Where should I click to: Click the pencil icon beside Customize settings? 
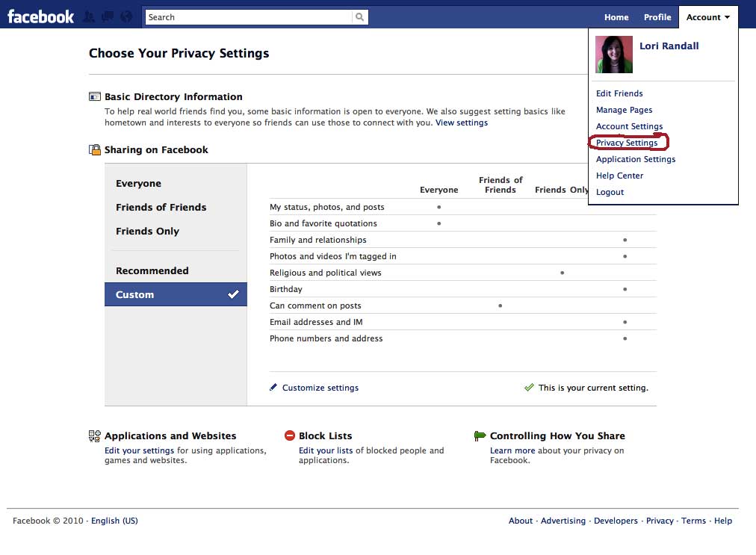coord(274,388)
